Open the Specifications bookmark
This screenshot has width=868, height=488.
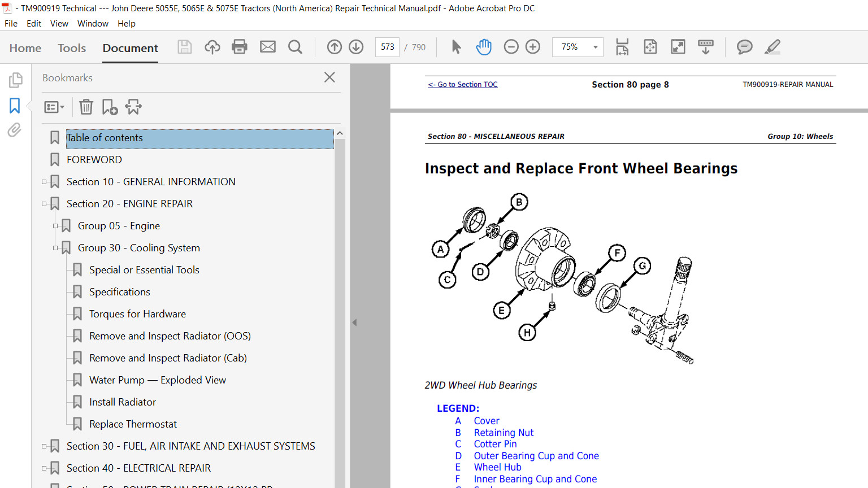pos(120,292)
